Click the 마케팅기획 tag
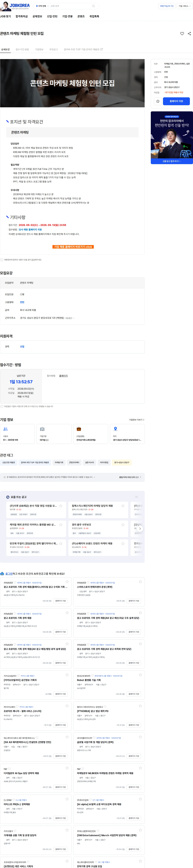193x868 pixels. click(x=59, y=463)
